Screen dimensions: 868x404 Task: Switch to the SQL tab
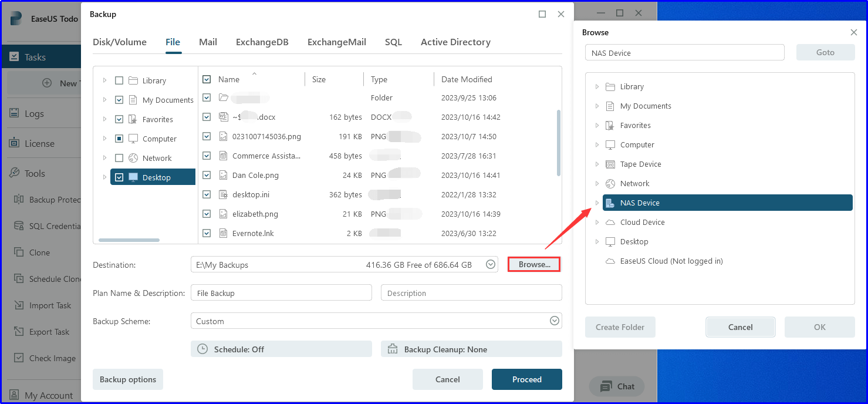tap(393, 42)
